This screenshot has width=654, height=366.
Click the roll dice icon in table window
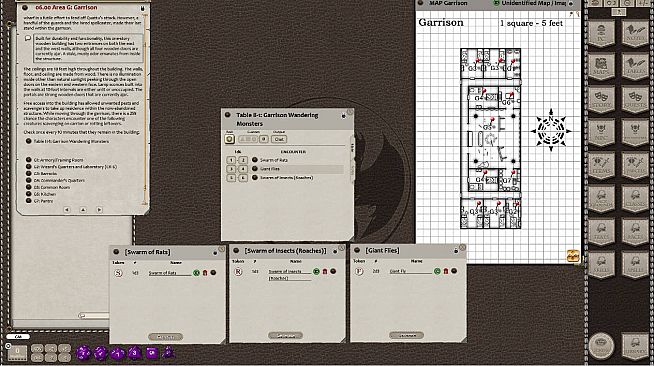229,139
